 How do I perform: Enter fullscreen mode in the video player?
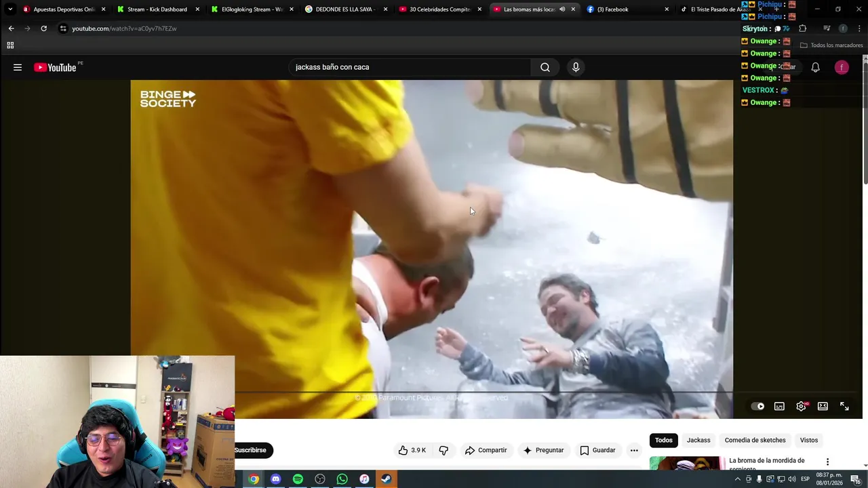click(x=844, y=406)
